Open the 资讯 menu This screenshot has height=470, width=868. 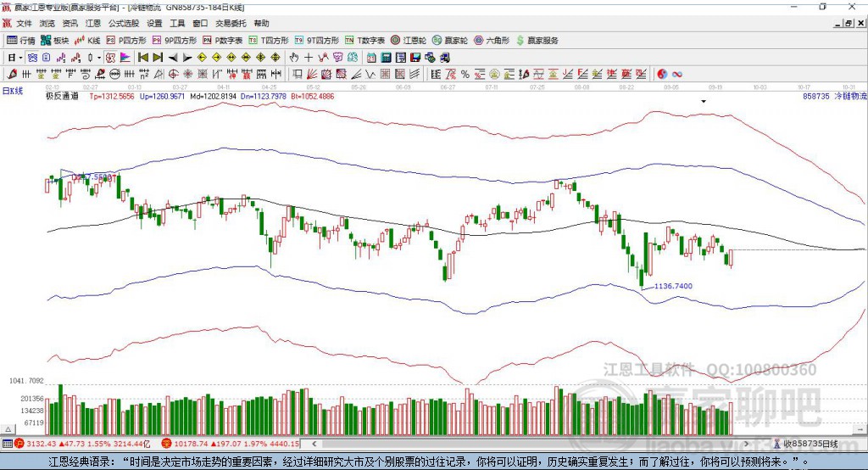pyautogui.click(x=70, y=23)
